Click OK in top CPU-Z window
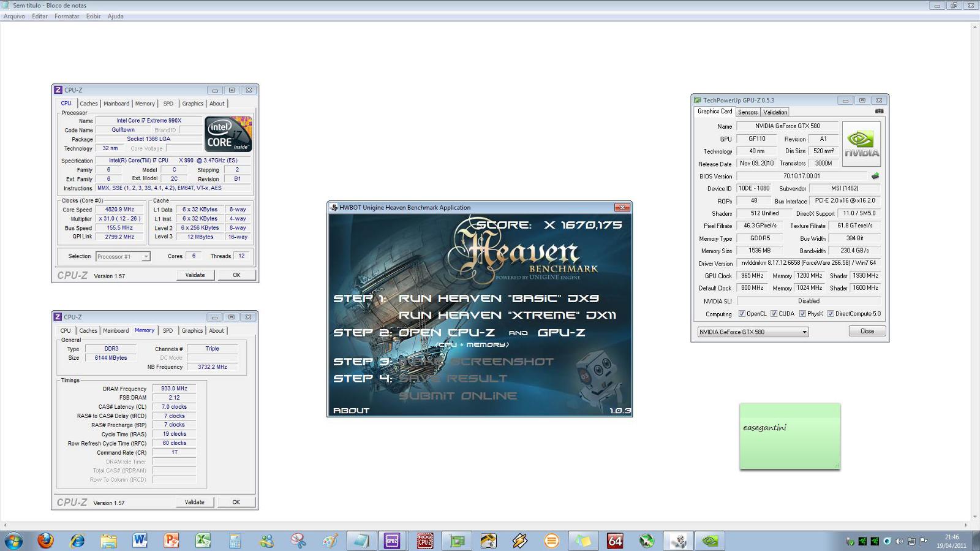The image size is (980, 551). point(236,275)
